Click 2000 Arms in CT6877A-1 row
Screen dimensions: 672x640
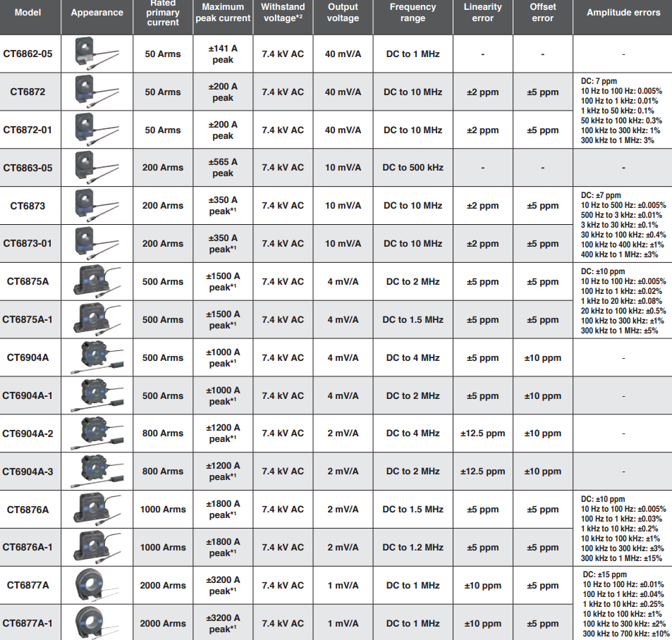point(163,623)
